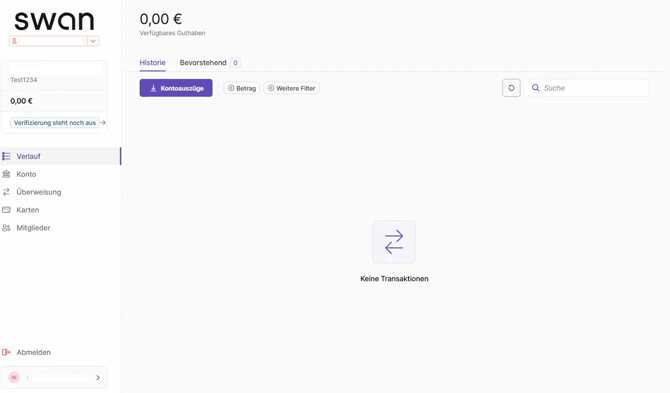
Task: Click the Keine Transaktionen arrows illustration
Action: tap(394, 242)
